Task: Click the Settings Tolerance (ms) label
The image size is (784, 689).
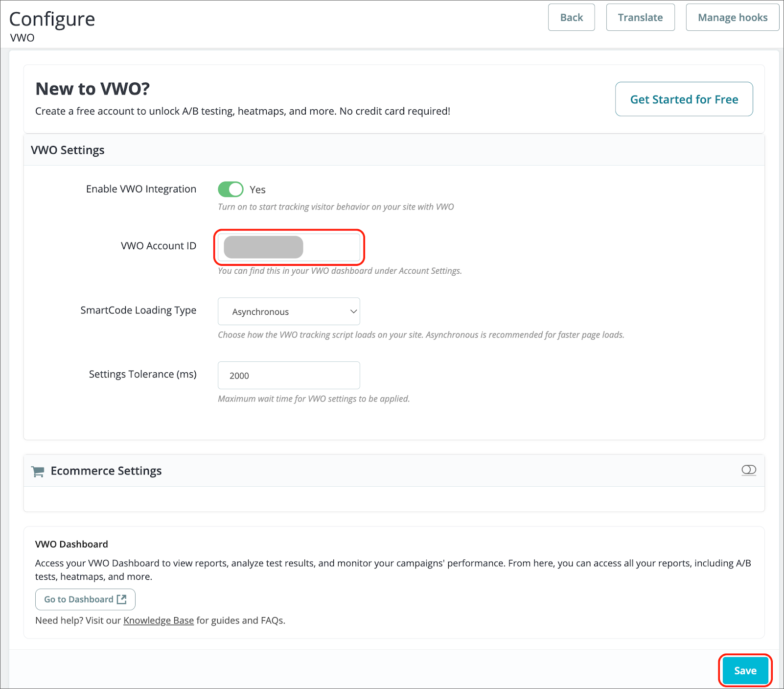Action: (x=143, y=374)
